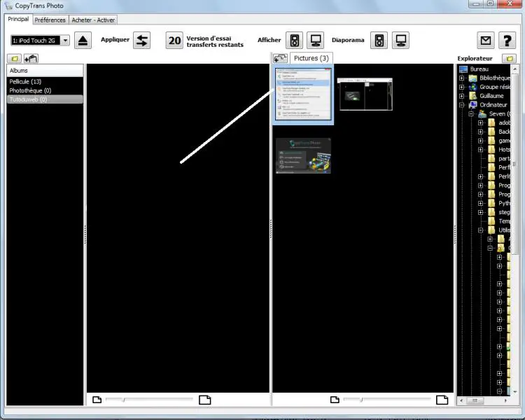
Task: Expand the Guillaume tree node
Action: click(x=462, y=96)
